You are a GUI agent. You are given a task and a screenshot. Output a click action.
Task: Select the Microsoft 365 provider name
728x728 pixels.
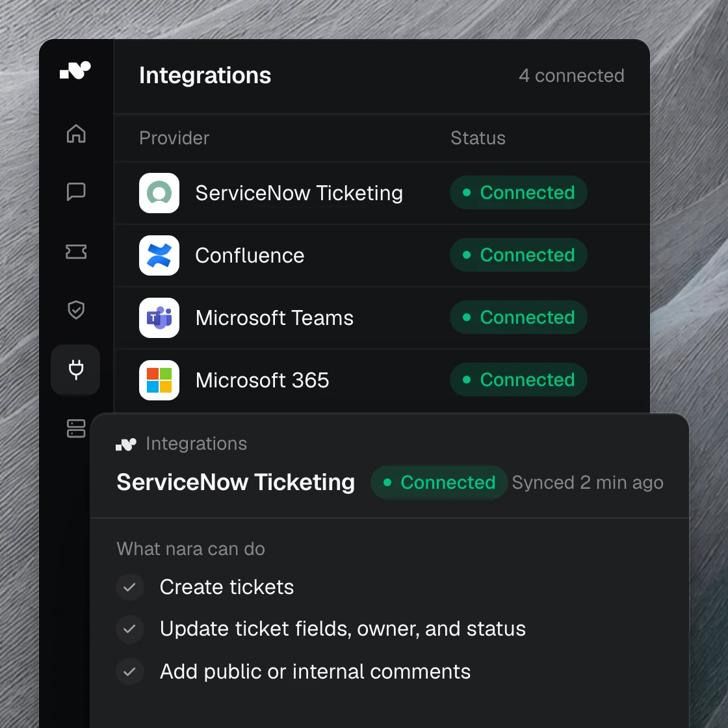pos(263,380)
